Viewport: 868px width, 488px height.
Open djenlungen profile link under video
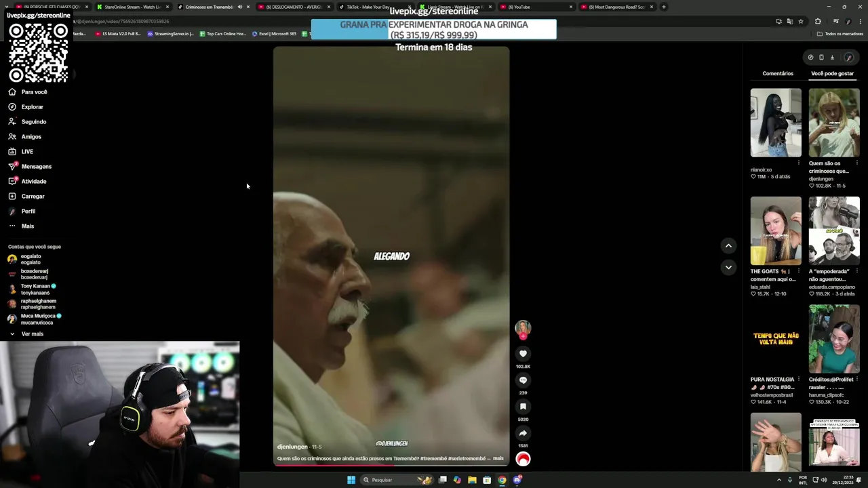pos(292,447)
